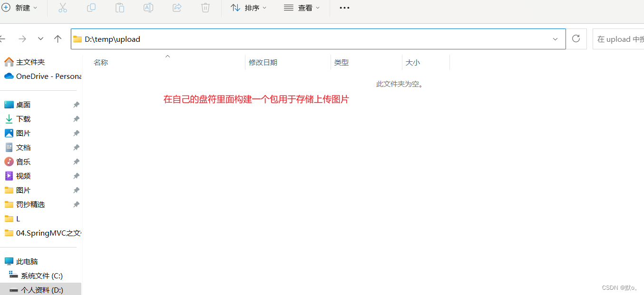Click the pin icon beside 罚抄精选
The height and width of the screenshot is (295, 644).
point(76,204)
